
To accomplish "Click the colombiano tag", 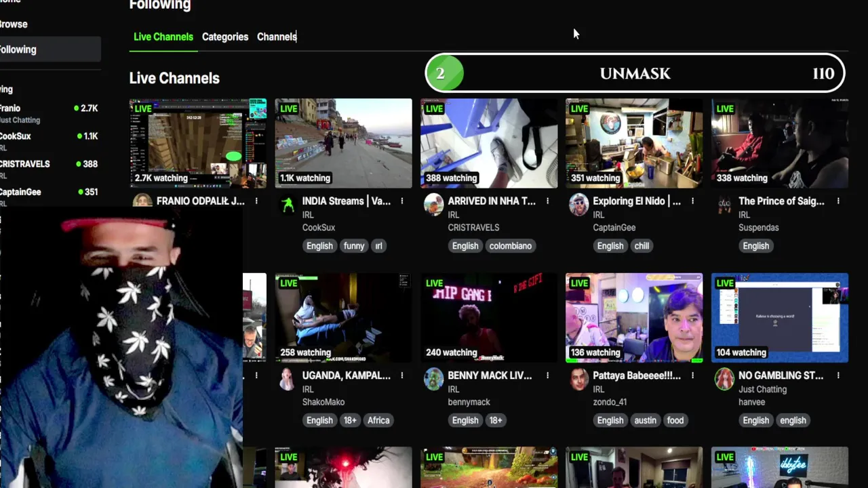I will click(x=510, y=246).
